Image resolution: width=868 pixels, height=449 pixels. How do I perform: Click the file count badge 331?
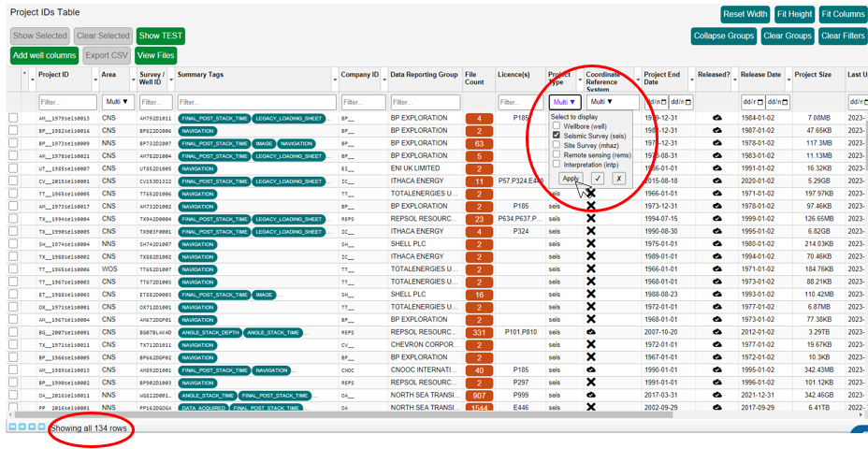click(479, 332)
